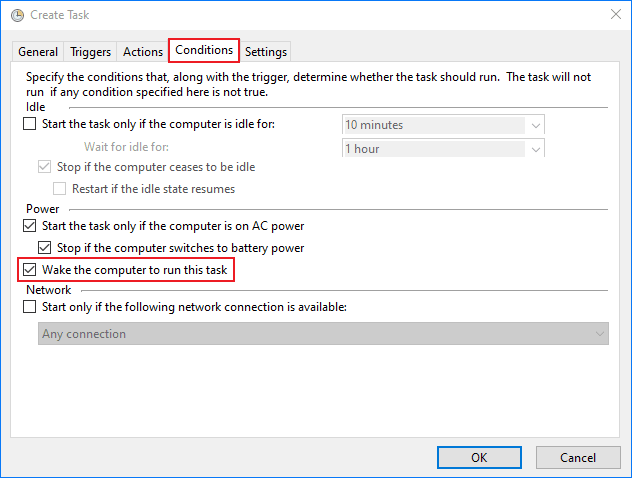Enable start only if network connection available
The width and height of the screenshot is (632, 478).
pos(29,307)
